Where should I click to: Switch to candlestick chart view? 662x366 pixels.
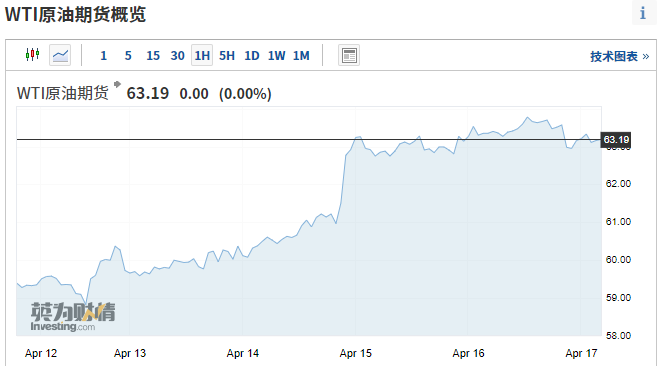(33, 55)
